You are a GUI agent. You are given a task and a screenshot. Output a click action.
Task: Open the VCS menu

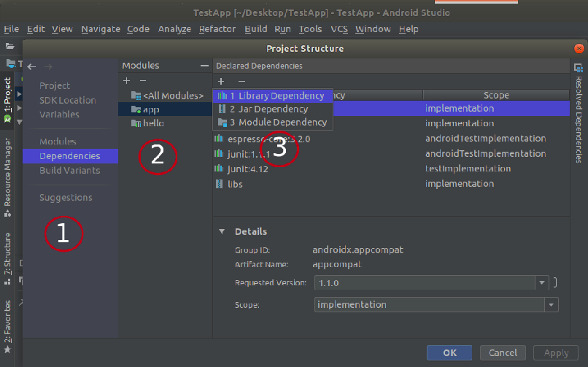[339, 29]
